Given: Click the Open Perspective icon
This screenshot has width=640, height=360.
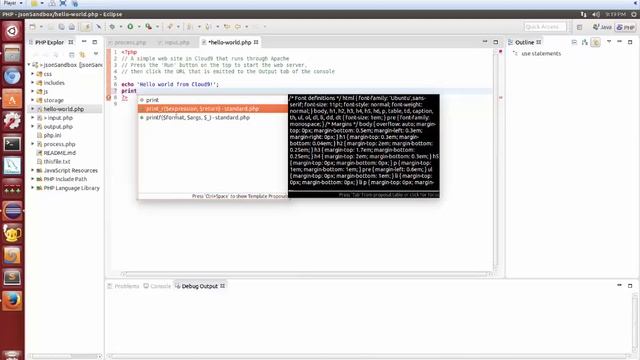Looking at the screenshot, I should (580, 27).
